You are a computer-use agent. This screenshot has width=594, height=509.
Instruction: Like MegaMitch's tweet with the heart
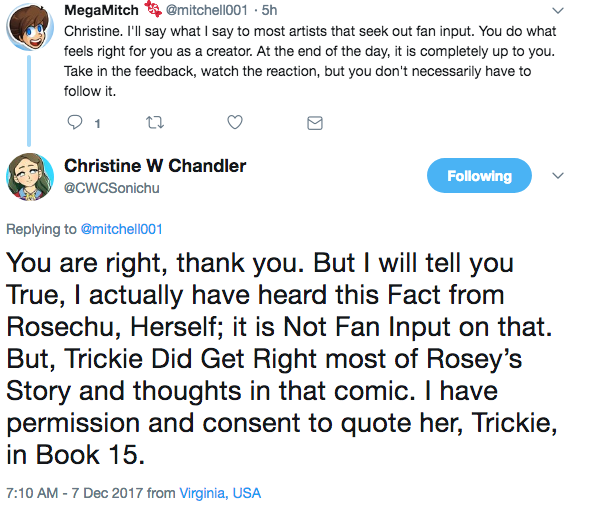[x=235, y=122]
